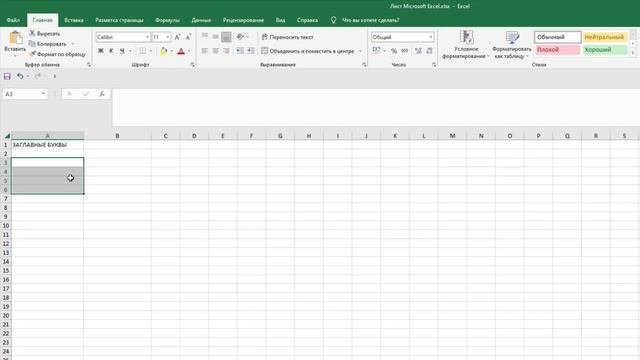The width and height of the screenshot is (640, 360).
Task: Click the Вырезать scissors button
Action: 44,33
